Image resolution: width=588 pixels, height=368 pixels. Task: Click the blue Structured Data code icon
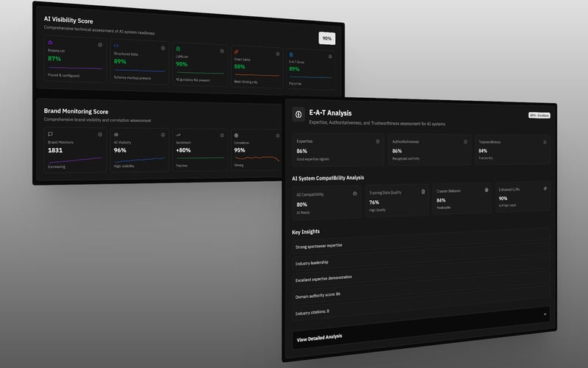pyautogui.click(x=116, y=46)
